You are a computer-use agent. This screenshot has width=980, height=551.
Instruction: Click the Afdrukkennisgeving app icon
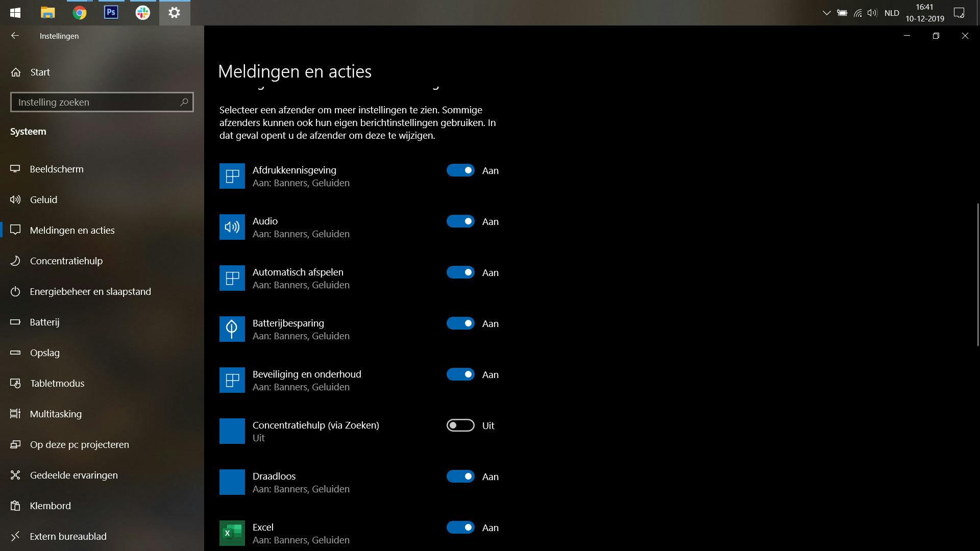(x=232, y=176)
